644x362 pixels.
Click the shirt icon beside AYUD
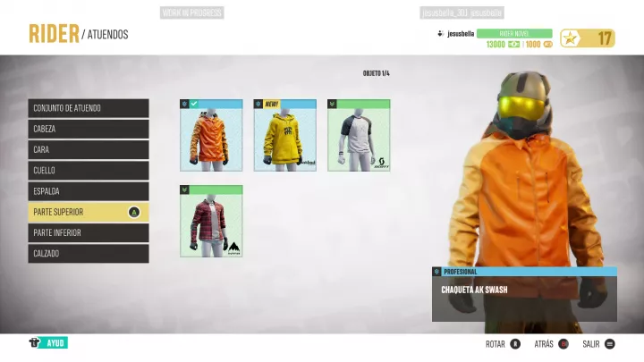pos(35,343)
